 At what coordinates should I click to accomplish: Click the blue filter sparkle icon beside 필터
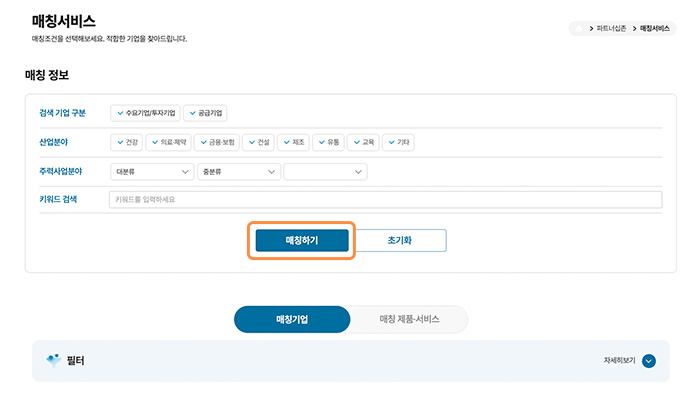click(54, 360)
